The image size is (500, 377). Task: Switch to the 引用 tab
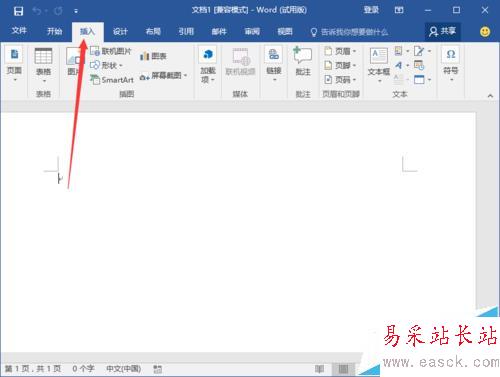tap(186, 32)
